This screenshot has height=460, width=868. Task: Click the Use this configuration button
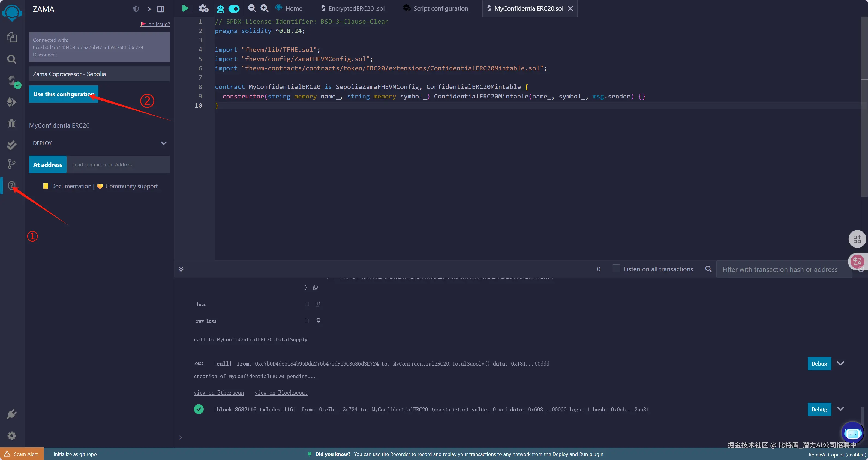[63, 94]
